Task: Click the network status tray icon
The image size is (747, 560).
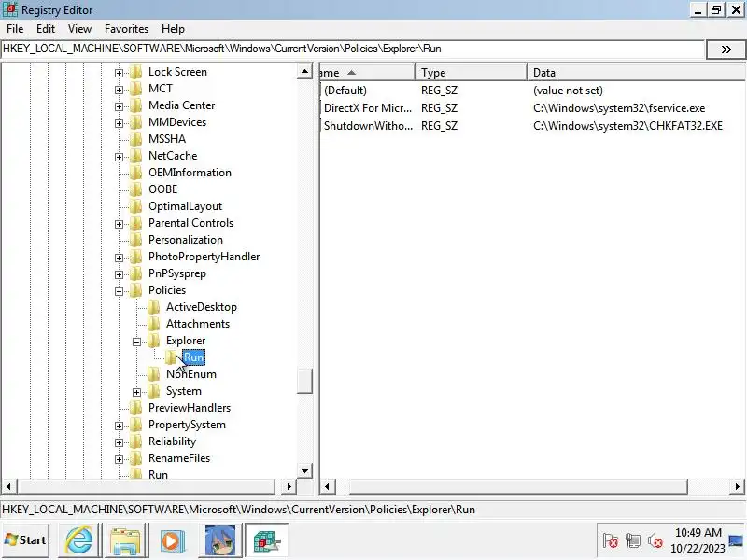Action: click(633, 541)
